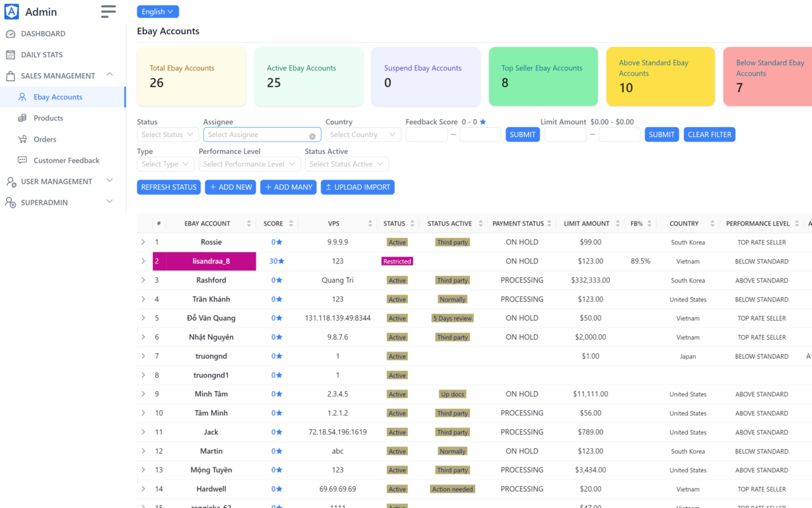Select Ebay Accounts sidebar item
The width and height of the screenshot is (812, 508).
point(62,97)
